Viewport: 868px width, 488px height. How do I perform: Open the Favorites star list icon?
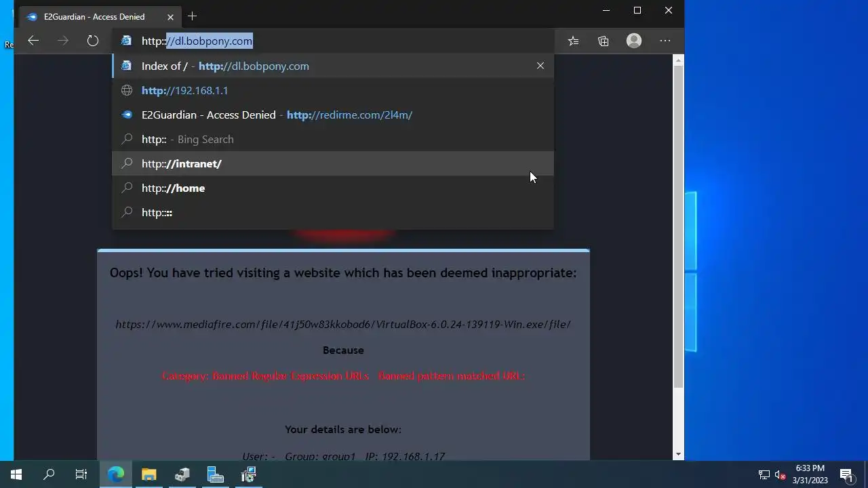(574, 41)
